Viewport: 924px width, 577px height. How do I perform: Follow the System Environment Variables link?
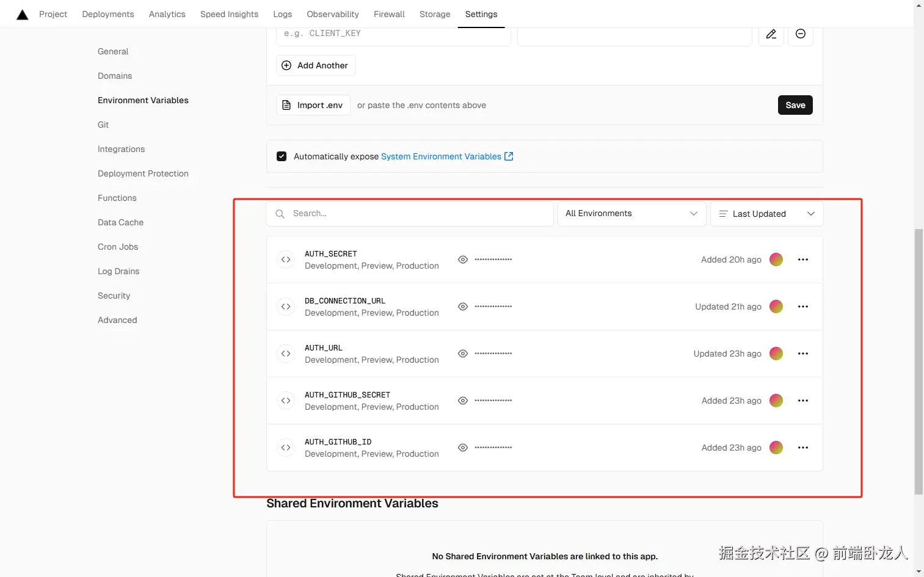tap(441, 156)
